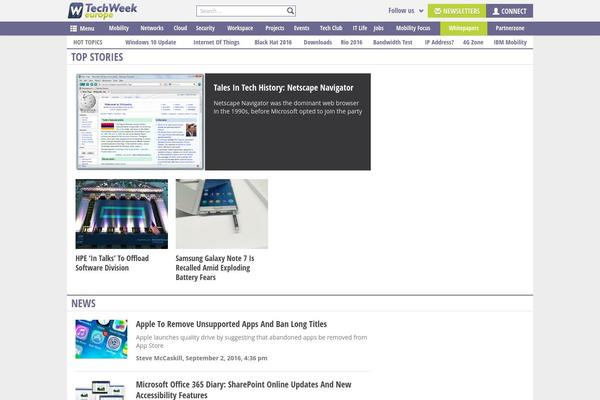Open Tales In Tech History headline
This screenshot has height=400, width=600.
[283, 88]
